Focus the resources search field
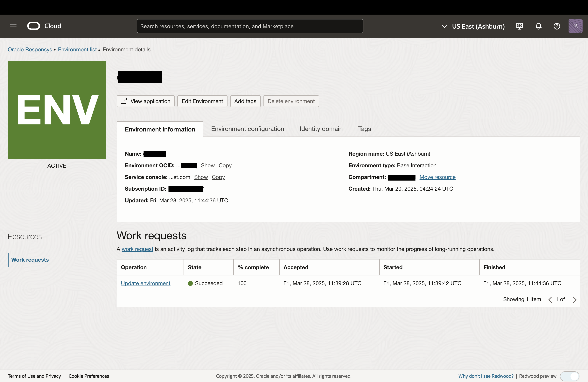Image resolution: width=588 pixels, height=382 pixels. point(250,26)
